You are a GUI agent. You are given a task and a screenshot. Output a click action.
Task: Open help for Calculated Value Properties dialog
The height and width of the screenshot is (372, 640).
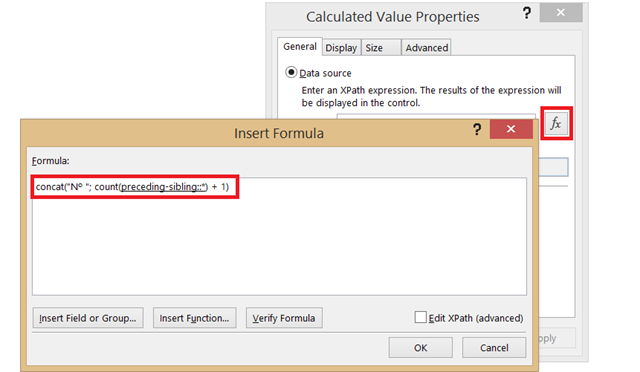point(527,13)
